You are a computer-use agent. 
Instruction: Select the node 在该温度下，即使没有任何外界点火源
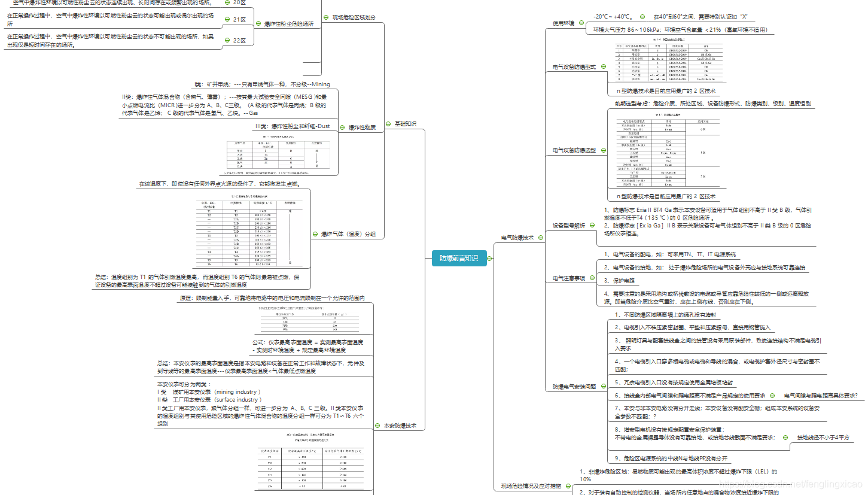219,184
